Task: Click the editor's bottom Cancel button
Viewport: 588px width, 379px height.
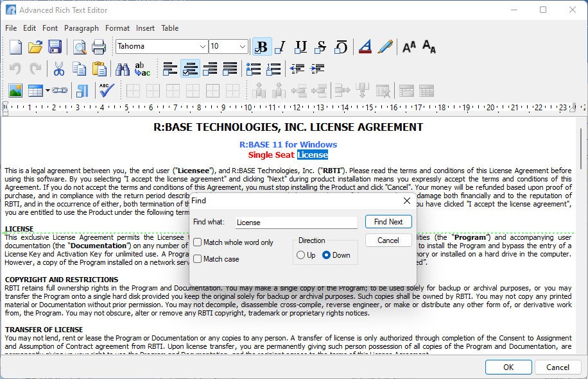Action: [x=558, y=367]
